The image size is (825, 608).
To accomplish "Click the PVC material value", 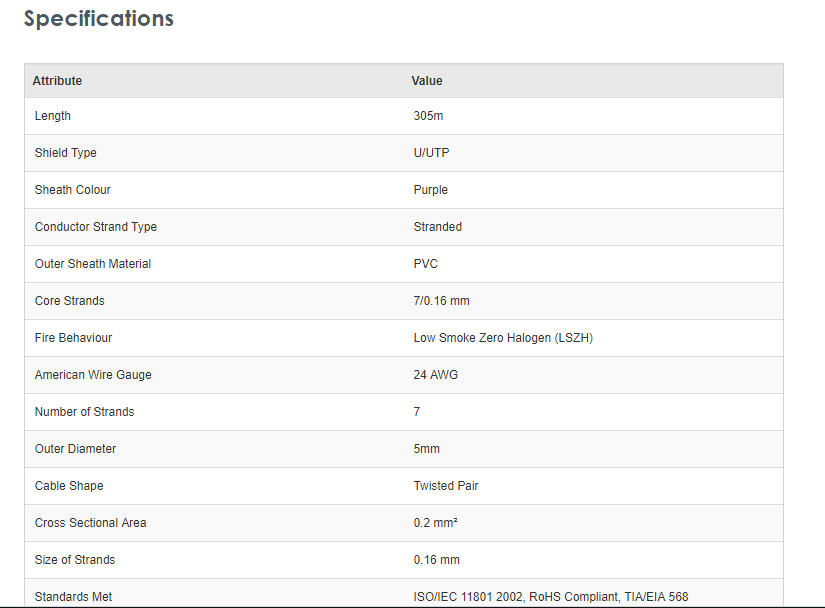I will [426, 264].
